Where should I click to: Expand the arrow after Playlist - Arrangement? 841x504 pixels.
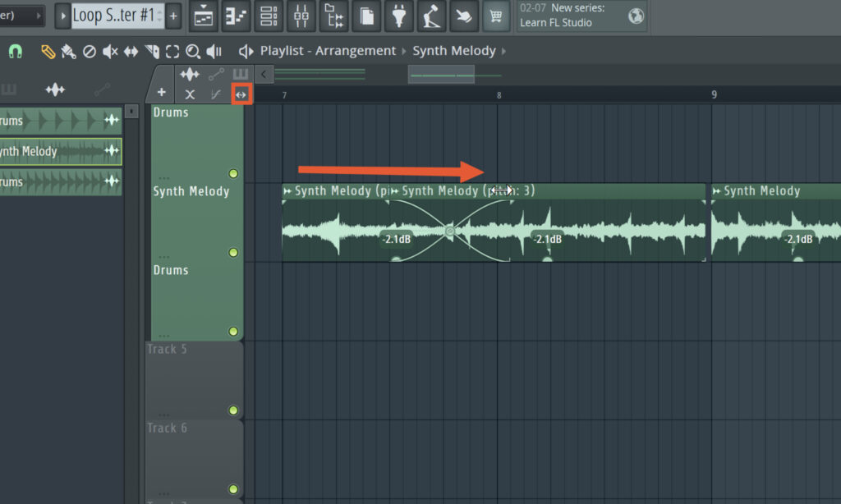coord(404,52)
